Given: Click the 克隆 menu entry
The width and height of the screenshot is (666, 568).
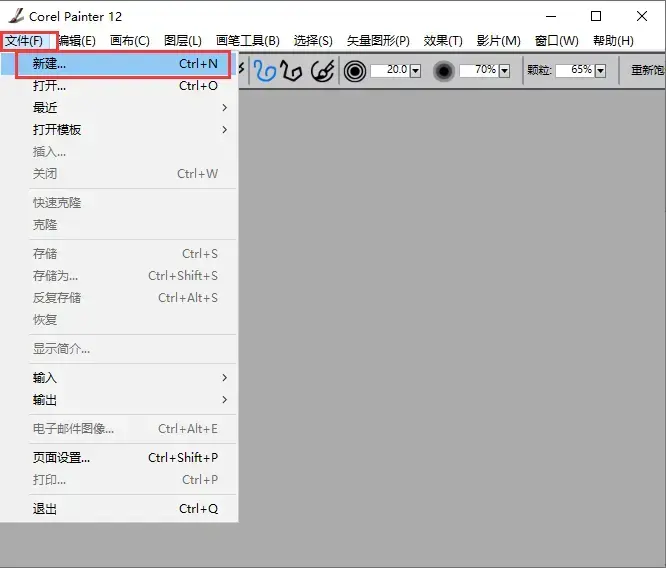Looking at the screenshot, I should (x=119, y=225).
